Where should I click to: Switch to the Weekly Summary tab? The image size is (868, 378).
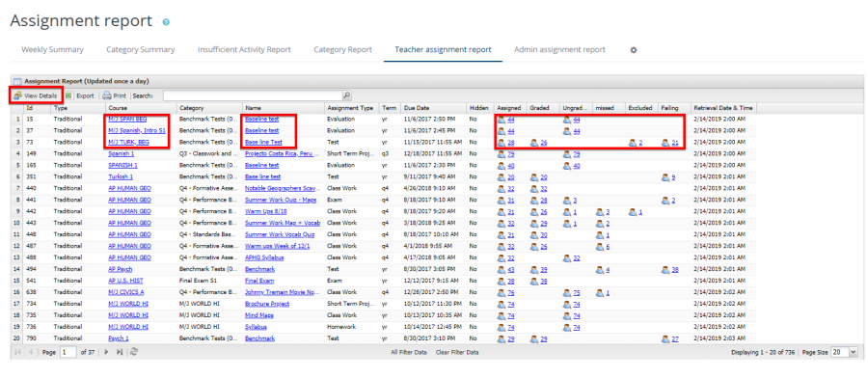click(53, 50)
